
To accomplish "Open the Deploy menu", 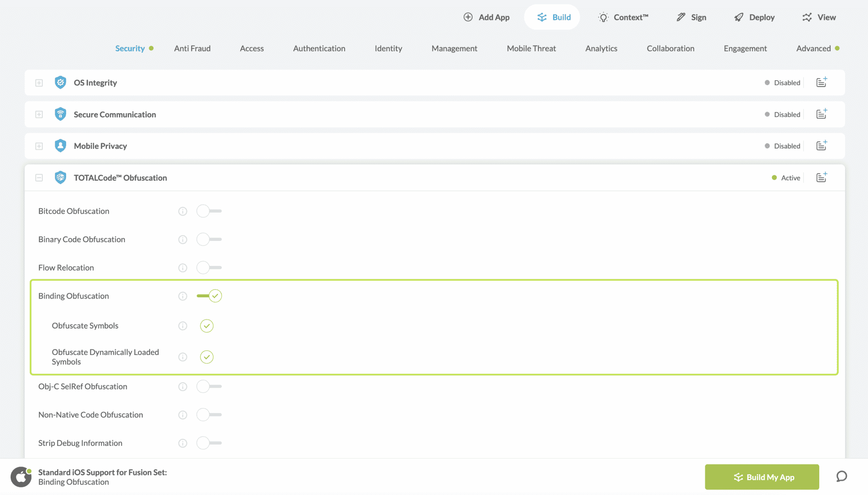I will coord(754,17).
